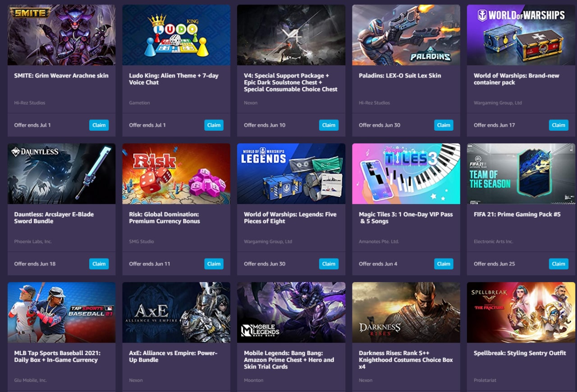Viewport: 577px width, 392px height.
Task: Open the Spellbreak artwork thumbnail
Action: (521, 313)
